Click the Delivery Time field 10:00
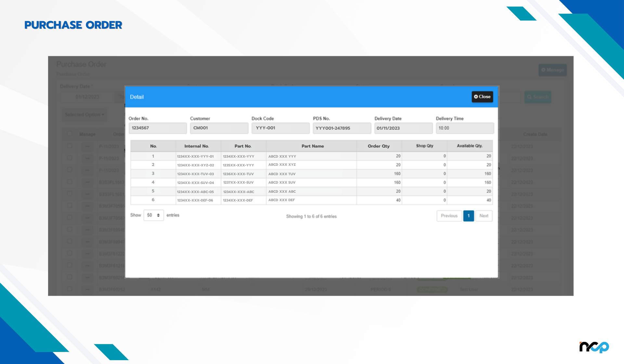 click(x=465, y=128)
